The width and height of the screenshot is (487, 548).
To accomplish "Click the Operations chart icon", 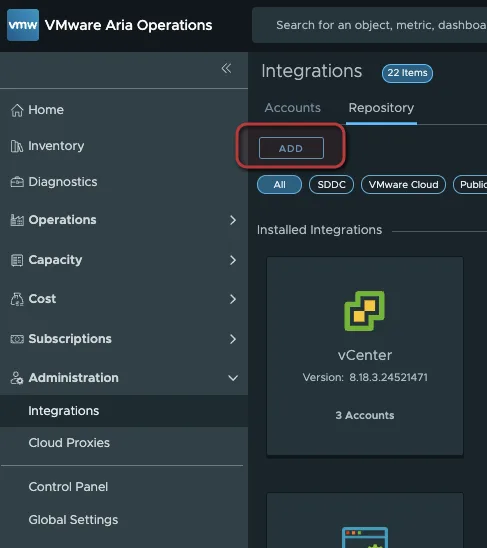I will click(17, 220).
